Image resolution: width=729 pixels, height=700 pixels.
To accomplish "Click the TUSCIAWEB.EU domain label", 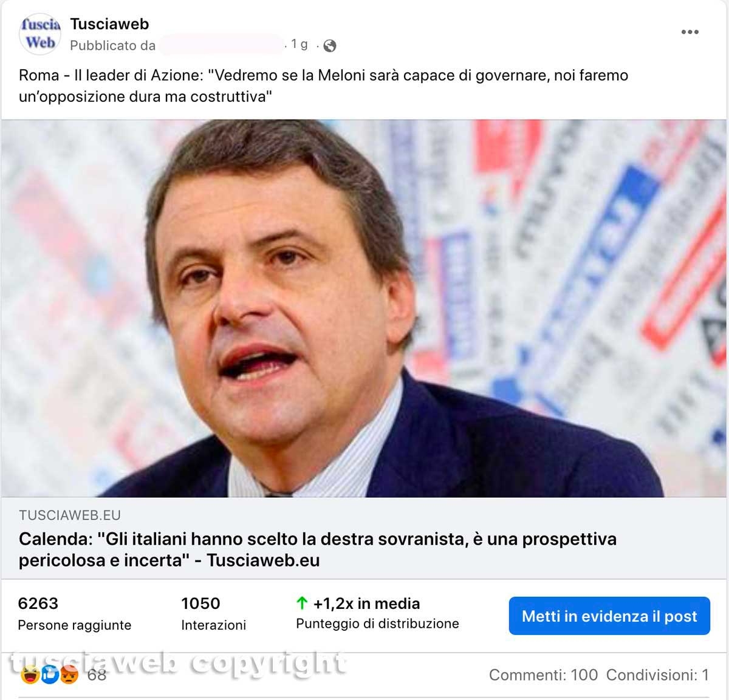I will pyautogui.click(x=70, y=515).
